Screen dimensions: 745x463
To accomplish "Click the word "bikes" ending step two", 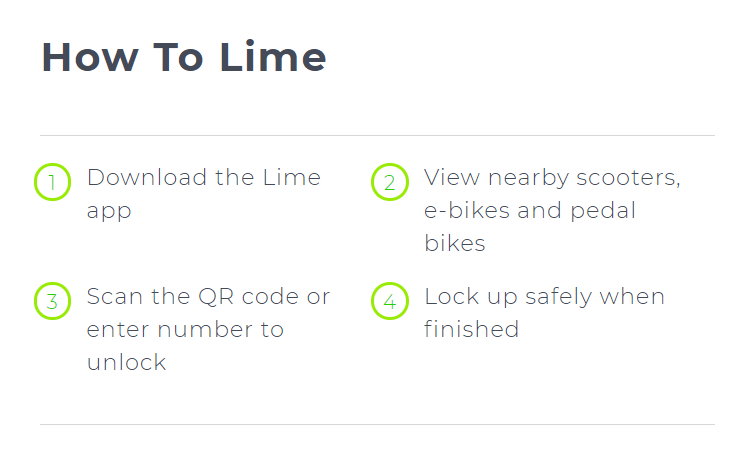I will [455, 244].
